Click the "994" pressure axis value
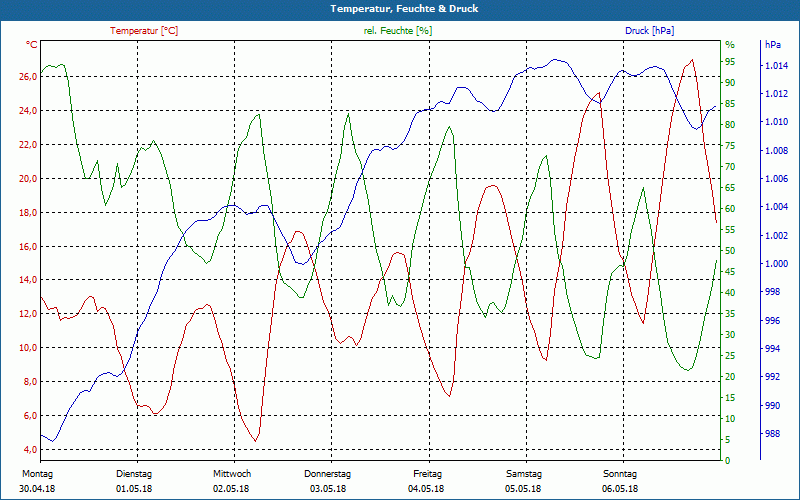The image size is (800, 500). coord(772,349)
